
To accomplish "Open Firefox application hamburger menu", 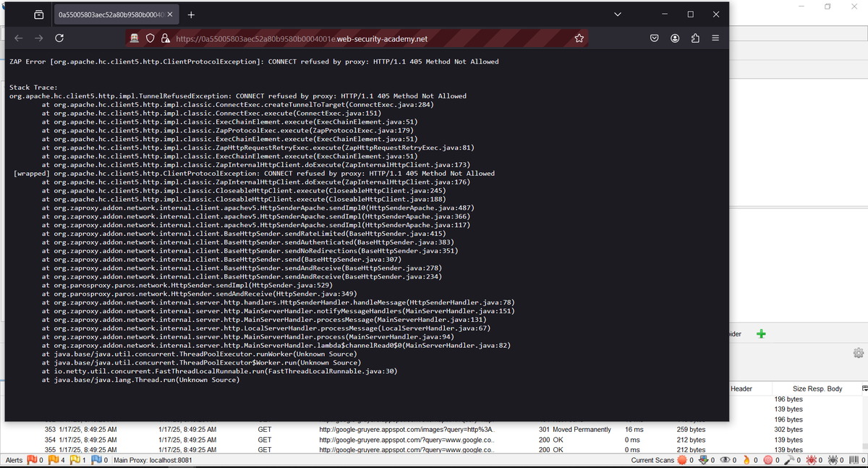I will pos(715,38).
